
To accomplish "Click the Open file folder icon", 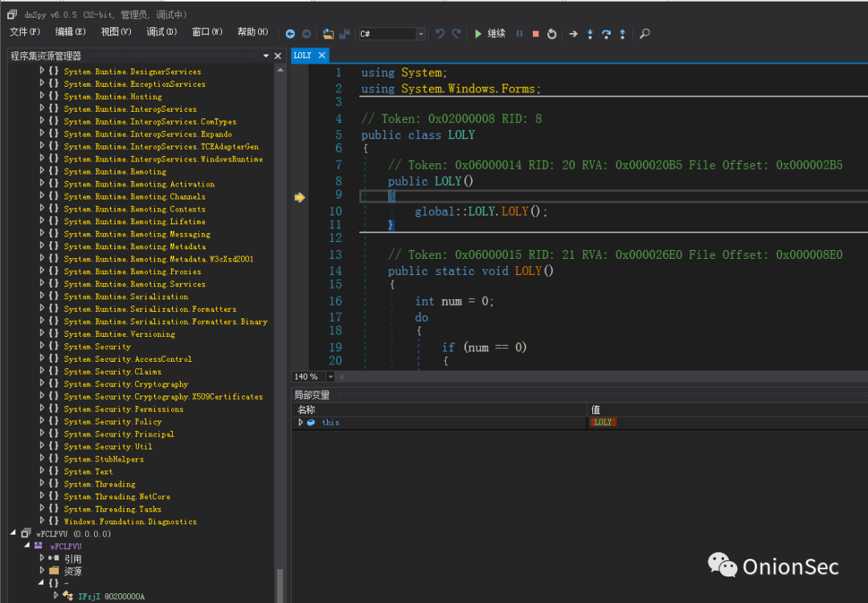I will pos(328,34).
